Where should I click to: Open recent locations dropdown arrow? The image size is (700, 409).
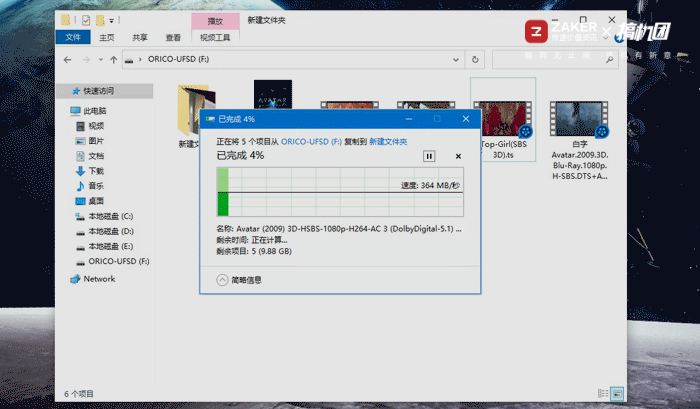100,59
